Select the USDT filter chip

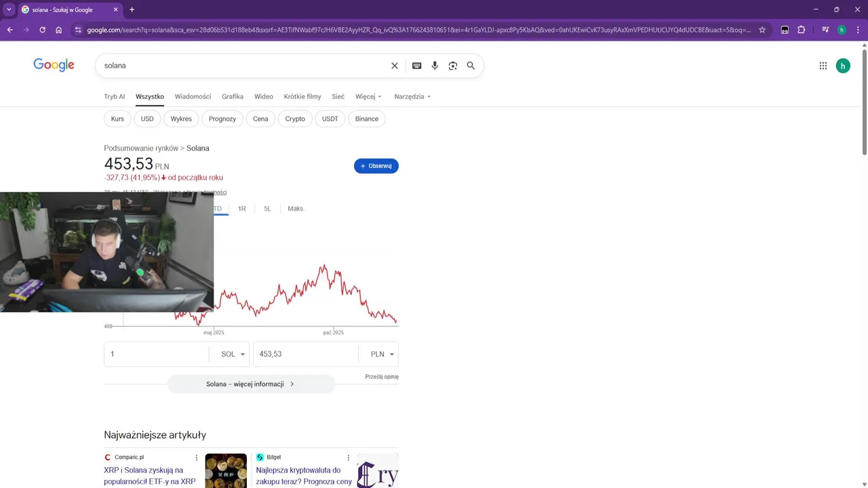330,119
